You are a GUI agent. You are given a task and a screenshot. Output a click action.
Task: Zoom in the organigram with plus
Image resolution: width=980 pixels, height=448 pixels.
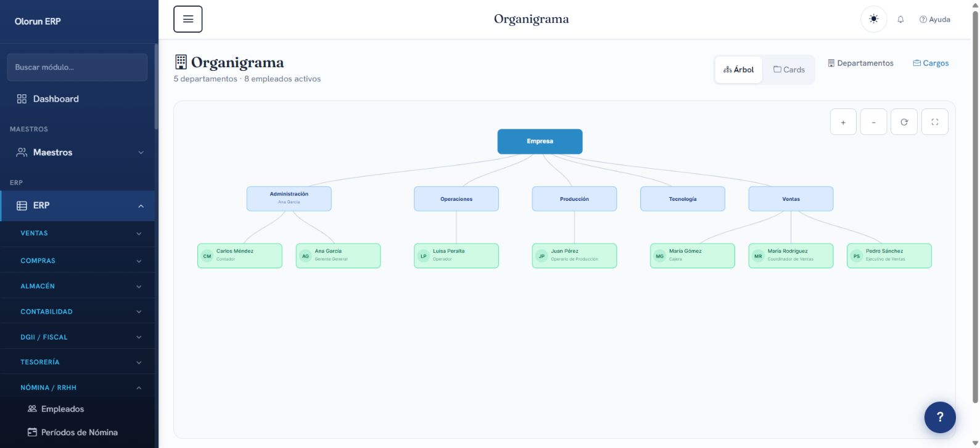(843, 122)
